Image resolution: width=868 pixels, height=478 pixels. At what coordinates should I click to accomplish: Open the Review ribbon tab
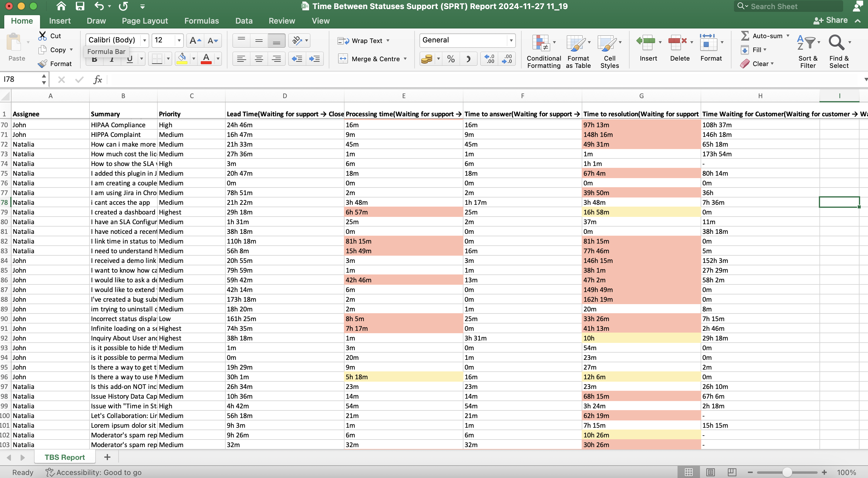(x=282, y=21)
